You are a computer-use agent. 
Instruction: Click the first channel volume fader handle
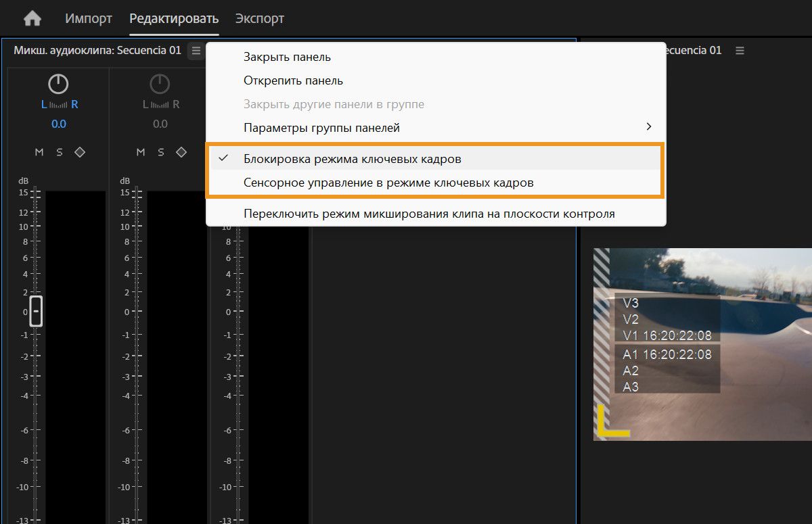(x=36, y=311)
